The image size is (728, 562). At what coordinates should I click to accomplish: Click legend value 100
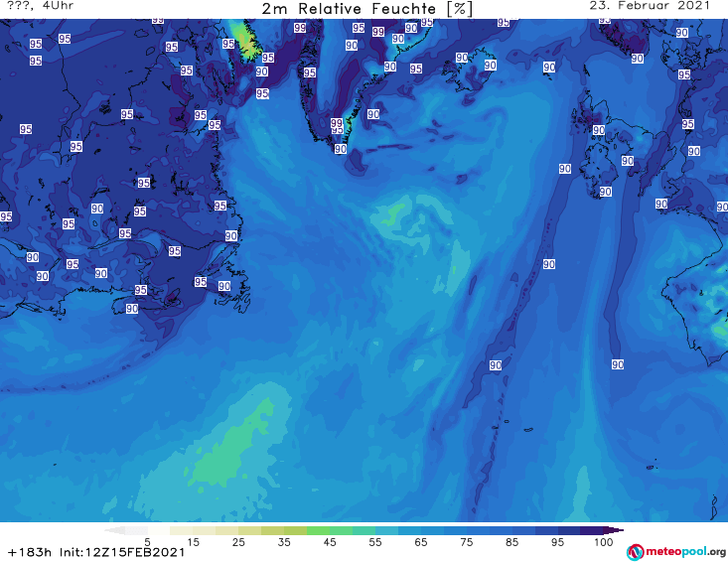[x=604, y=542]
